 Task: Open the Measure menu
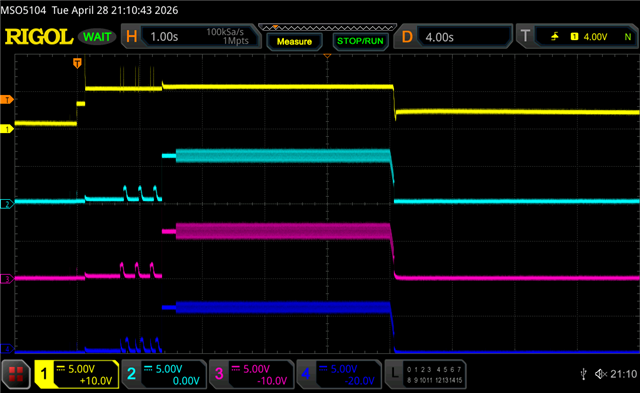(294, 42)
